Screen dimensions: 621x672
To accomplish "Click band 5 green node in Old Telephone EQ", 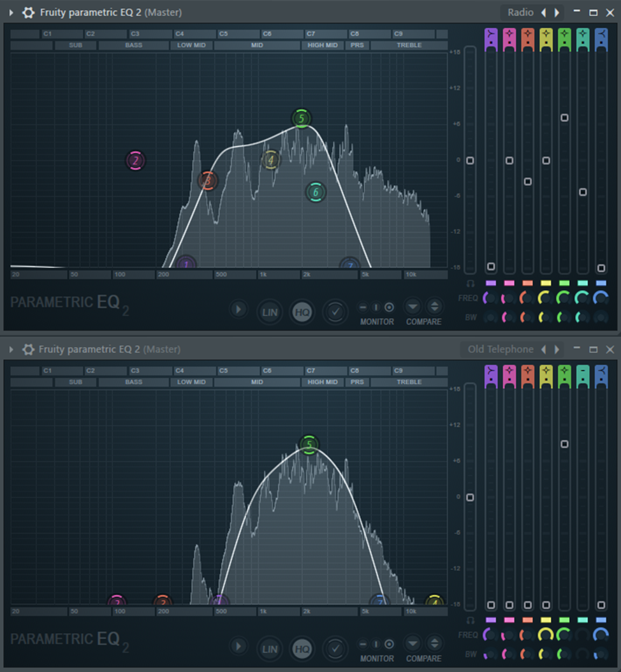I will (x=309, y=445).
